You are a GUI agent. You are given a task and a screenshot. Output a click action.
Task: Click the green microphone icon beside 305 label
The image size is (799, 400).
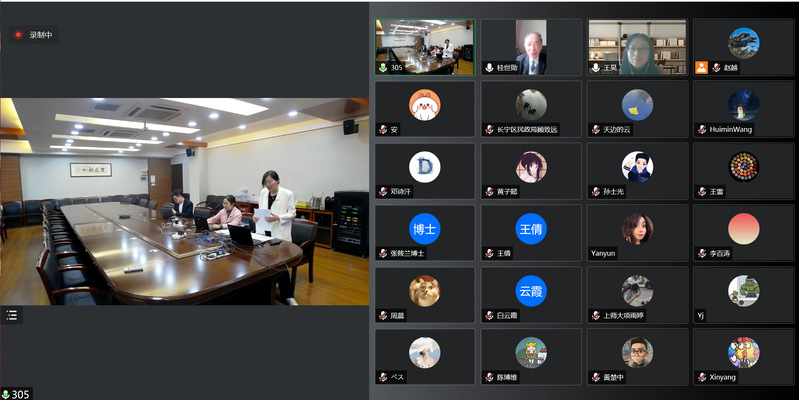pyautogui.click(x=6, y=394)
